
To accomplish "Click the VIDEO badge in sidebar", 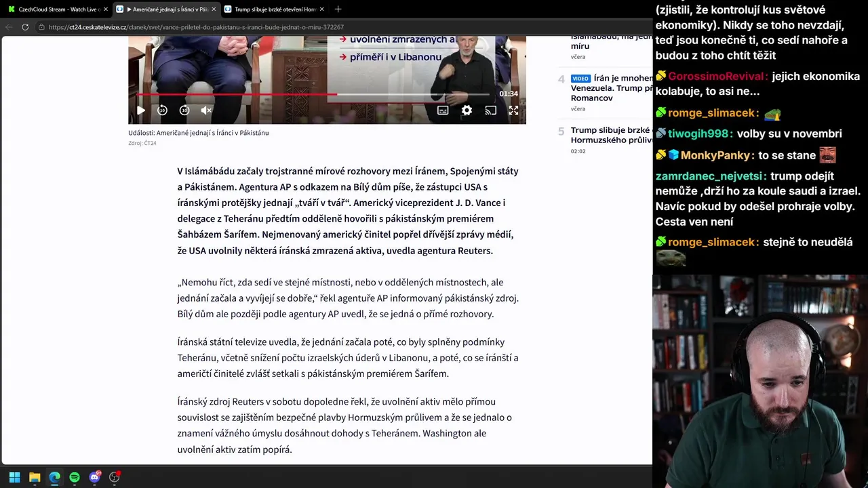I will 580,79.
